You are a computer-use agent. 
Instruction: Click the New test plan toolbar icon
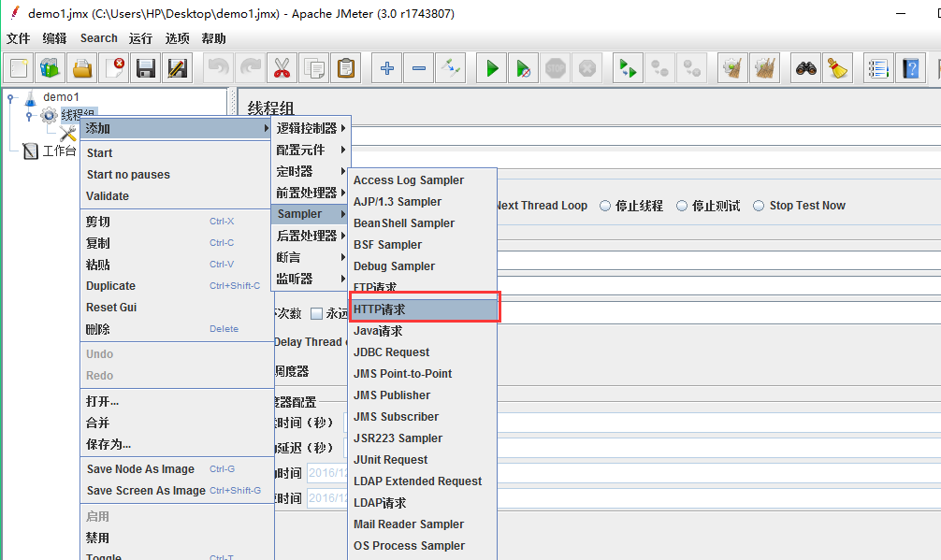[x=19, y=67]
